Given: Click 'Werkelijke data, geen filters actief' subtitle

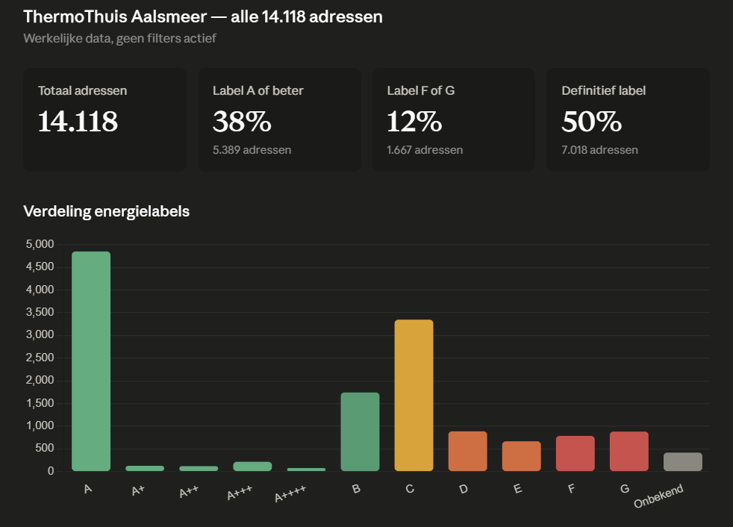Looking at the screenshot, I should 120,38.
